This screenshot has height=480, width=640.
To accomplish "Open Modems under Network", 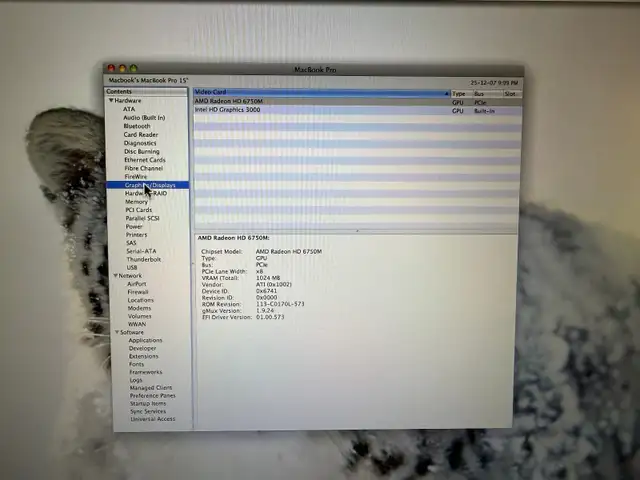I will coord(139,308).
